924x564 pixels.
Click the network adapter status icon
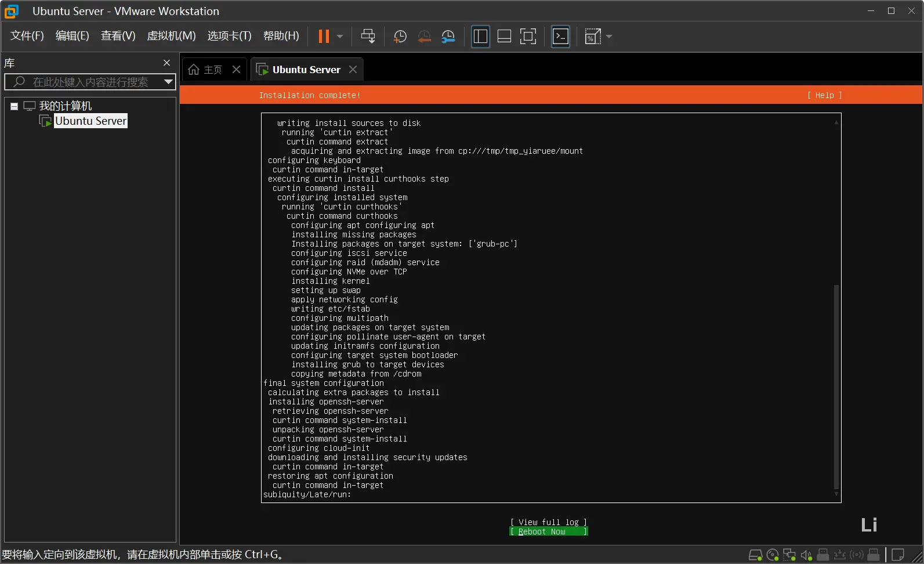tap(789, 555)
